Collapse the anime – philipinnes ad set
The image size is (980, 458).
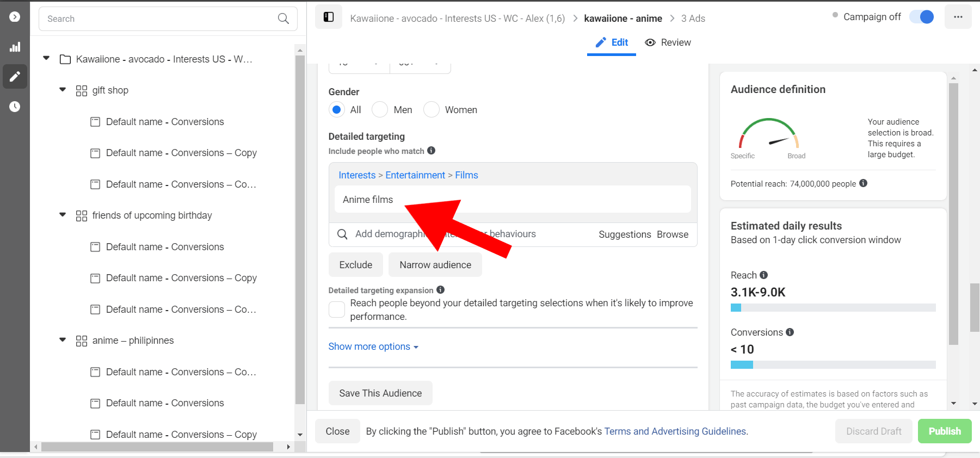(63, 340)
